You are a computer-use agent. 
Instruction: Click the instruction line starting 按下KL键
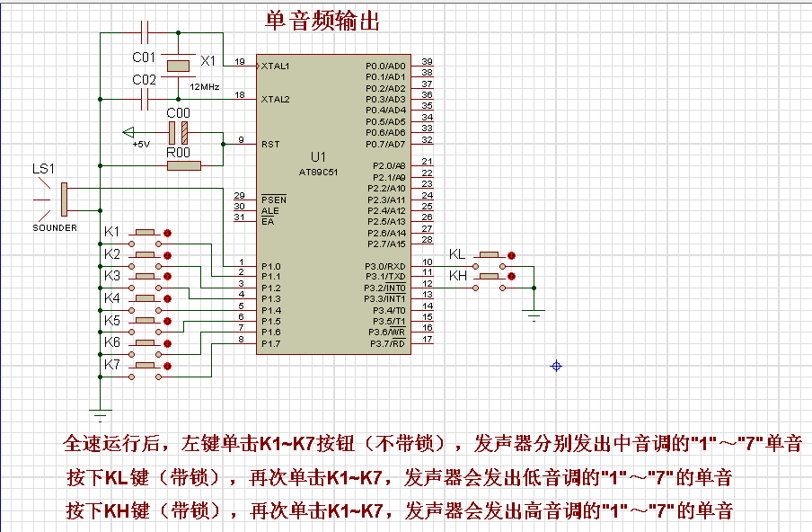[x=399, y=477]
